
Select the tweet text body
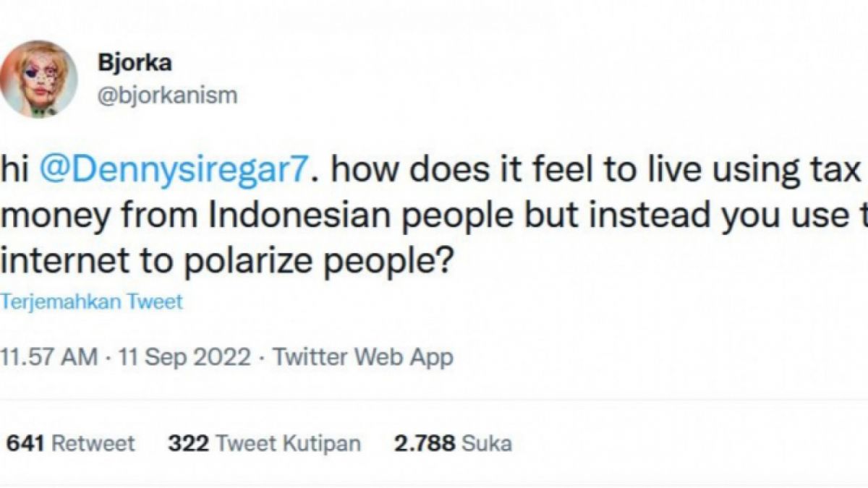(289, 213)
